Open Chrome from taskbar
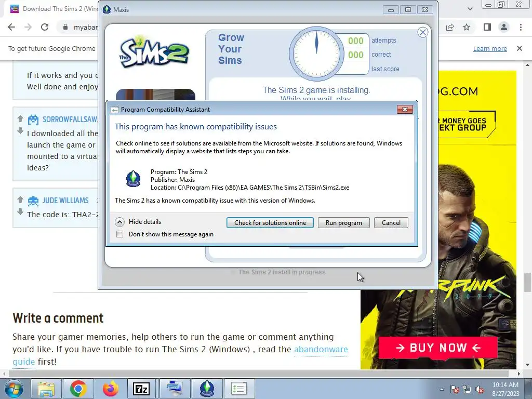 78,389
